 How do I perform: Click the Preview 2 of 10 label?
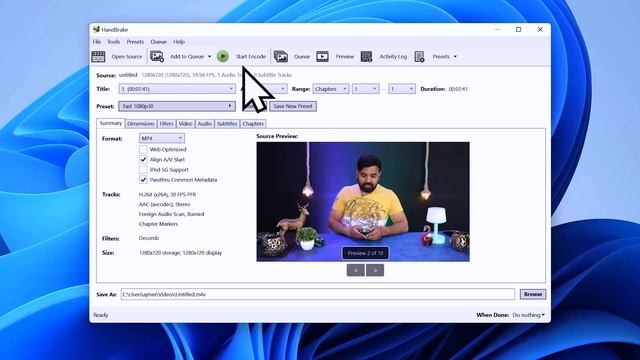point(365,253)
